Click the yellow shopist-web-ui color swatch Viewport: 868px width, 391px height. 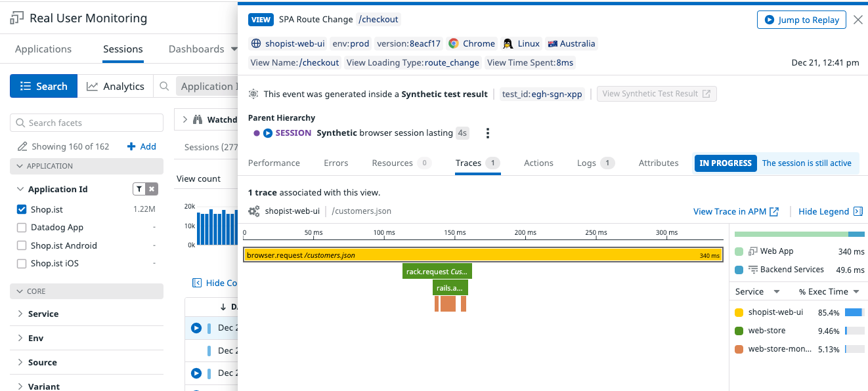pyautogui.click(x=739, y=312)
